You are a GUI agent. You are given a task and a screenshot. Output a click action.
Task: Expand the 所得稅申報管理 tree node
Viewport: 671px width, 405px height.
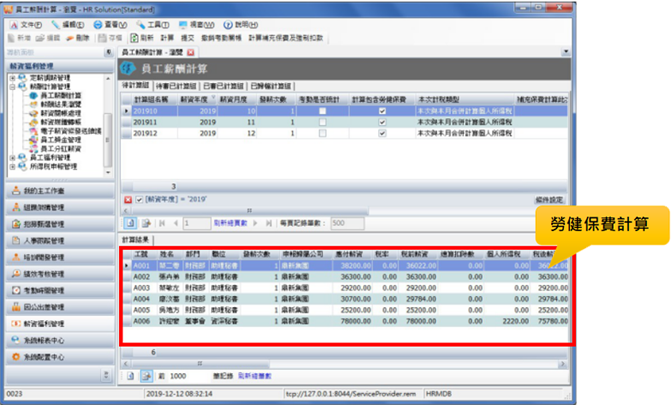pos(11,167)
